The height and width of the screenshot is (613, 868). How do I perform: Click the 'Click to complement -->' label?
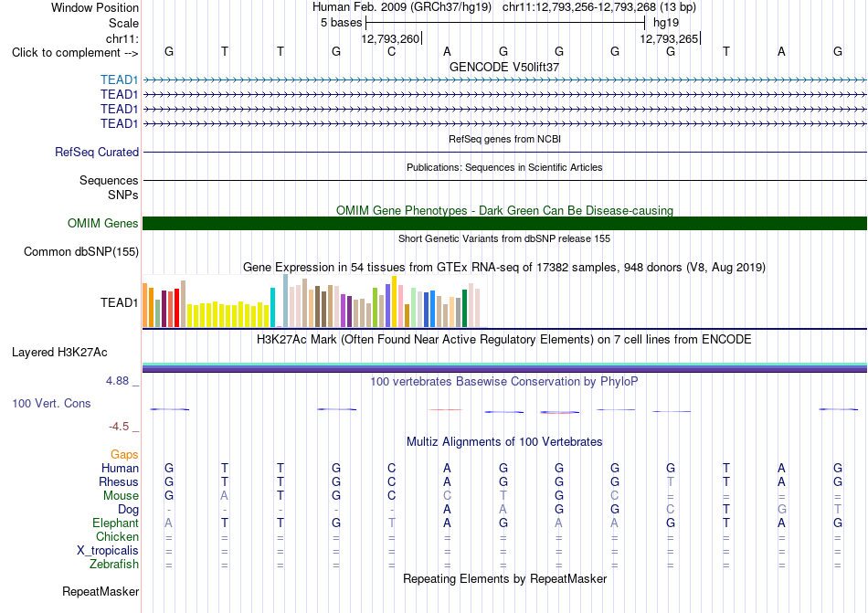tap(75, 53)
